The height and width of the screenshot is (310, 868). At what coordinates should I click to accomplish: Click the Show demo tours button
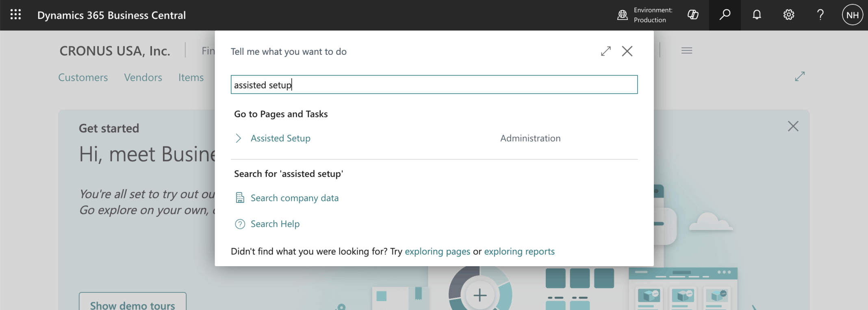[132, 301]
